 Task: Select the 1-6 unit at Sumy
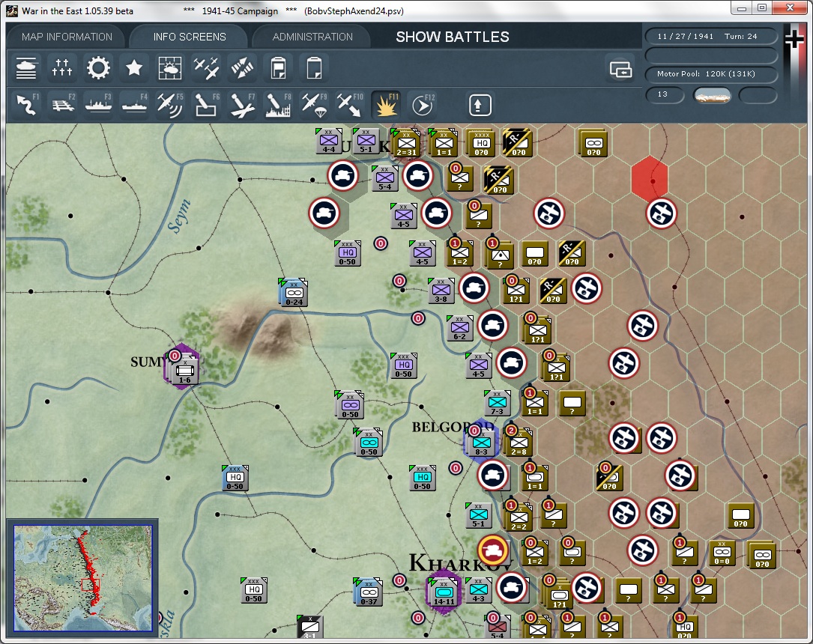click(184, 371)
